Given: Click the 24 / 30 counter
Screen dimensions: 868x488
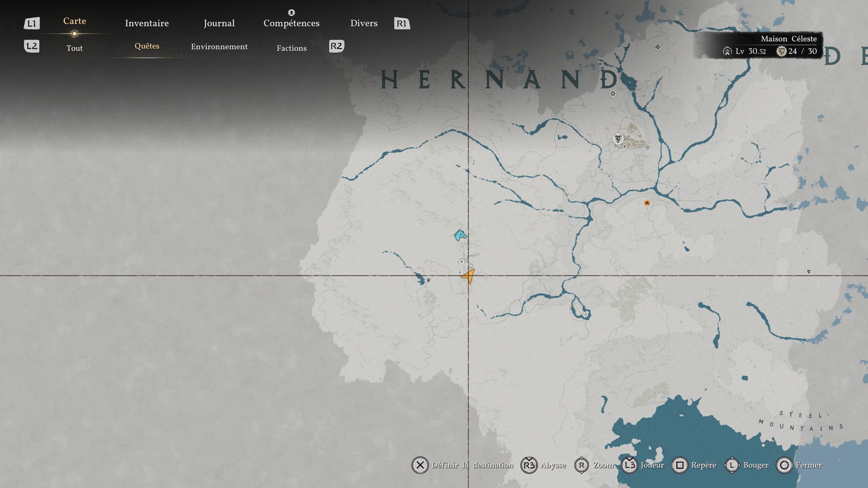Looking at the screenshot, I should (803, 51).
